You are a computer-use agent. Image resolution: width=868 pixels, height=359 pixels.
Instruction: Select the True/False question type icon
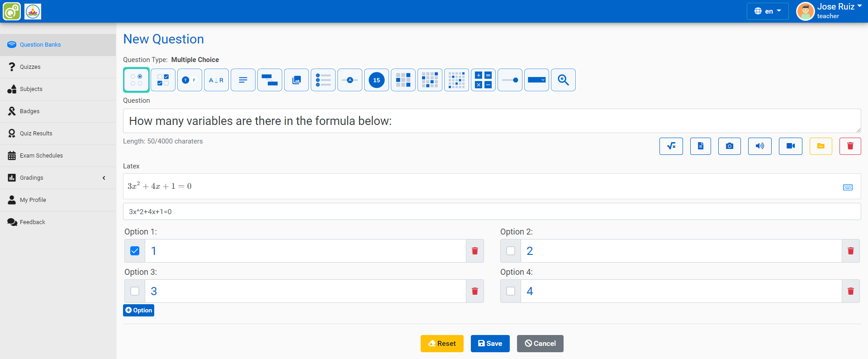pyautogui.click(x=190, y=80)
